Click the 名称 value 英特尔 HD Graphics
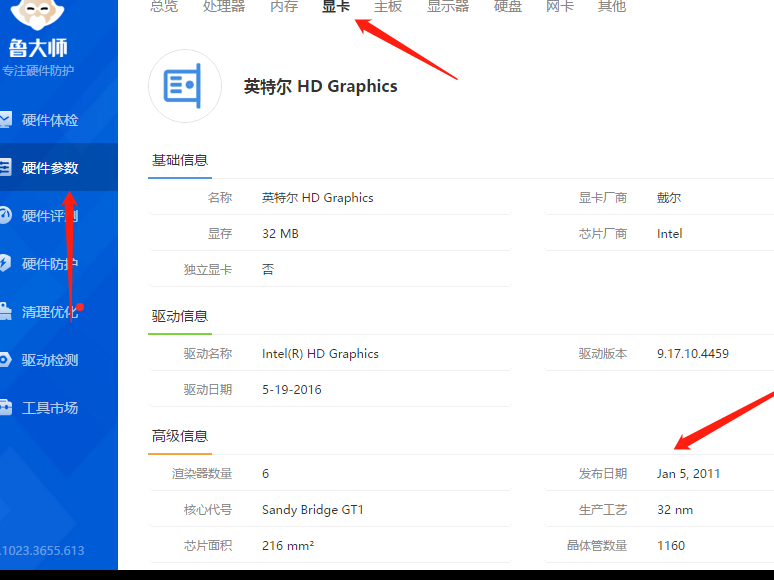 (x=317, y=198)
